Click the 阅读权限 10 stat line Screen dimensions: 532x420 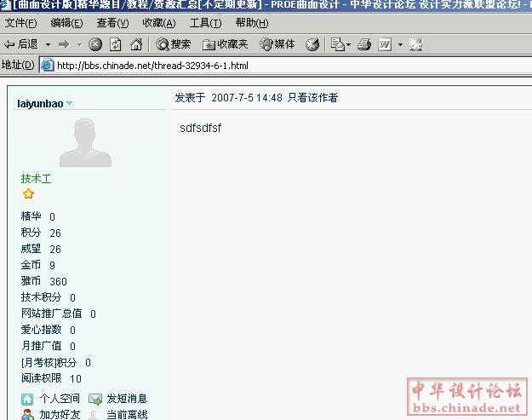[51, 378]
